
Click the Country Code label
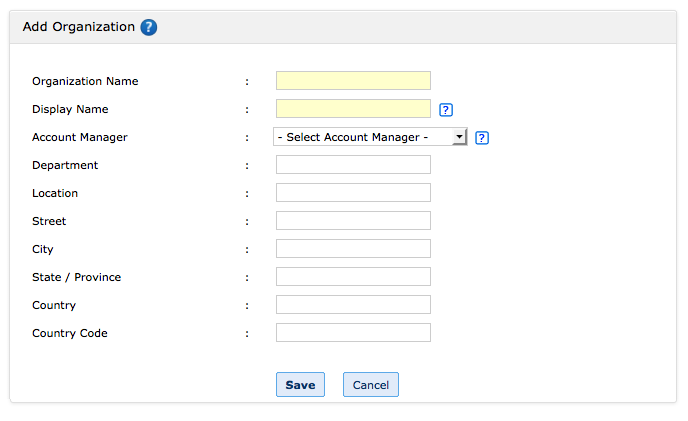[70, 333]
